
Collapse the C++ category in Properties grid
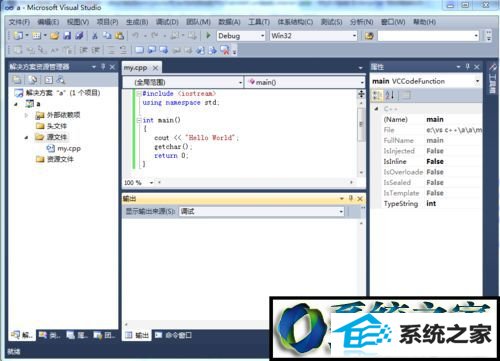tap(377, 109)
